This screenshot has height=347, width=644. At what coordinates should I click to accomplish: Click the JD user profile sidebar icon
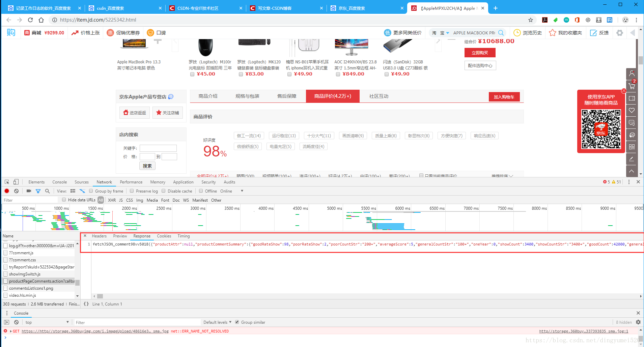[x=632, y=74]
